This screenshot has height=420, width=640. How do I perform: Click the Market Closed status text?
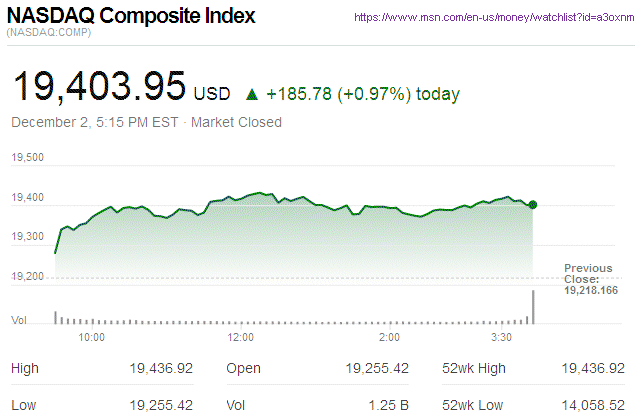(x=236, y=122)
